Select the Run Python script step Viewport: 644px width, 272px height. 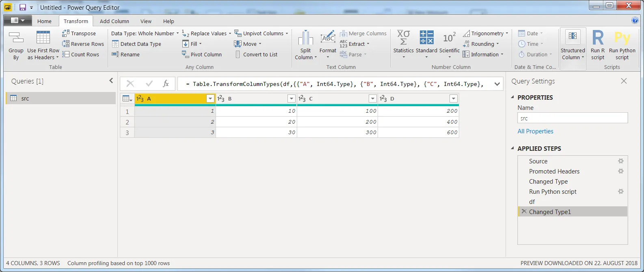click(553, 191)
